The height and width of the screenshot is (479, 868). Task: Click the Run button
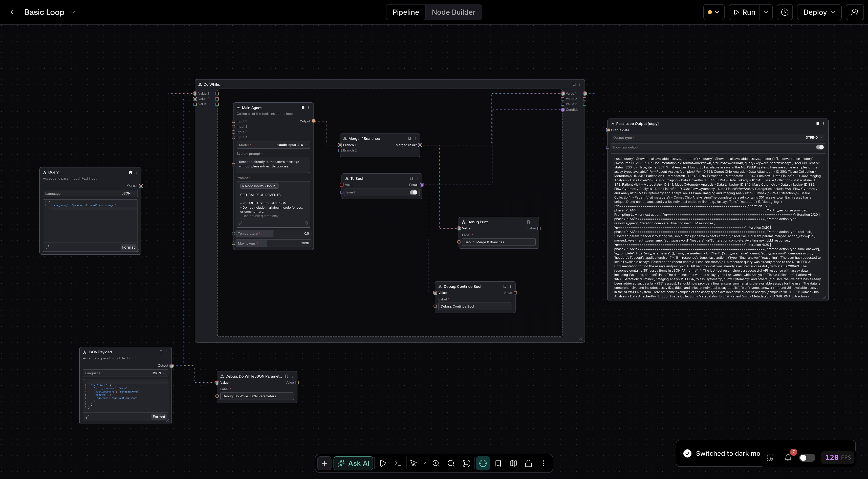coord(744,12)
